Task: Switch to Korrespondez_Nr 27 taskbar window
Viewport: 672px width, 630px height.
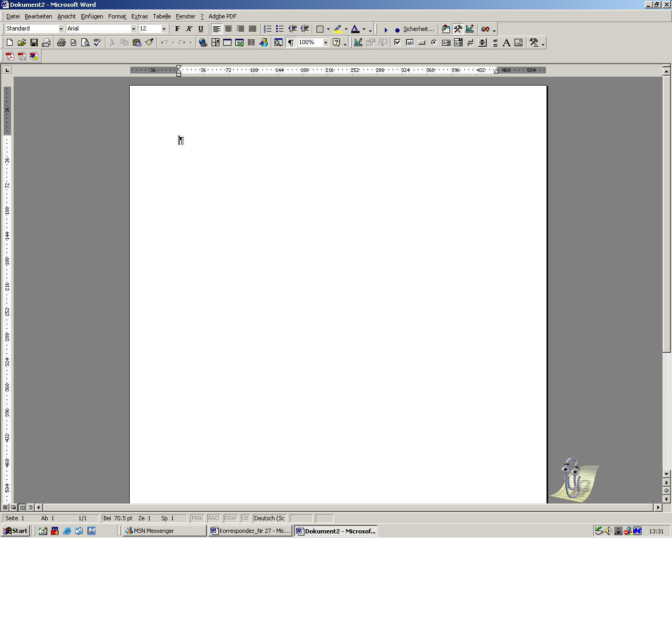Action: tap(250, 531)
